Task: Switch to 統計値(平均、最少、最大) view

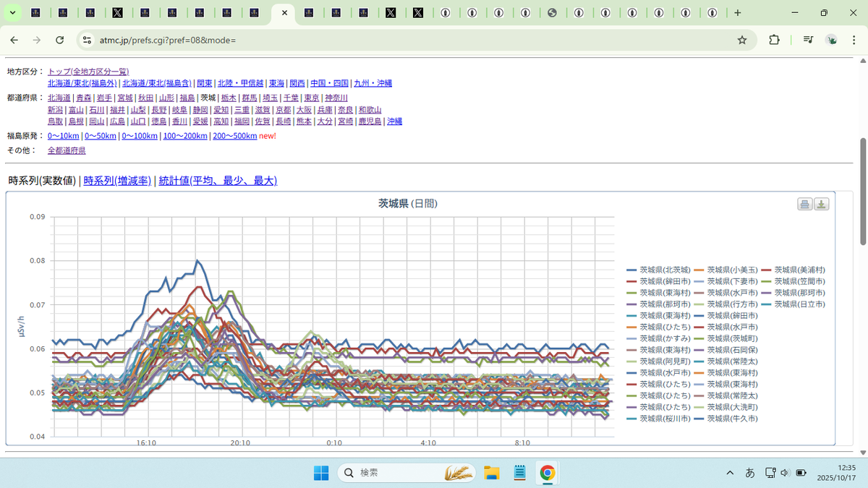Action: [218, 181]
